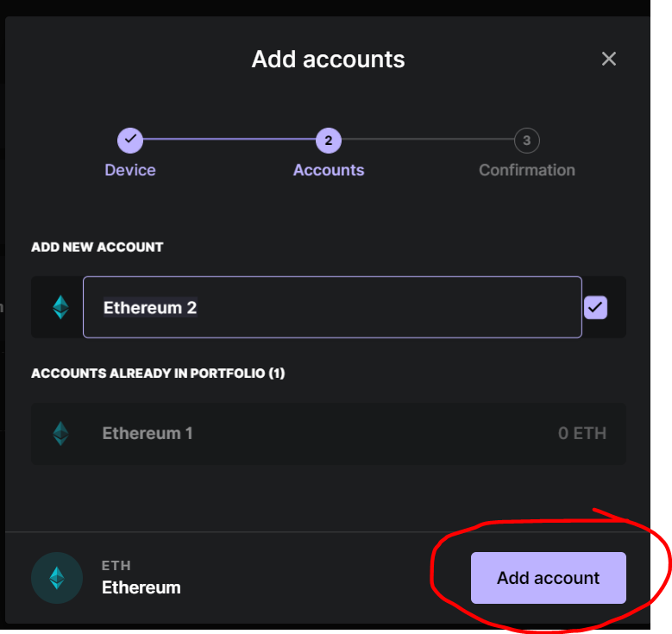Click the Ethereum currency name in footer
The width and height of the screenshot is (672, 634).
pyautogui.click(x=141, y=587)
